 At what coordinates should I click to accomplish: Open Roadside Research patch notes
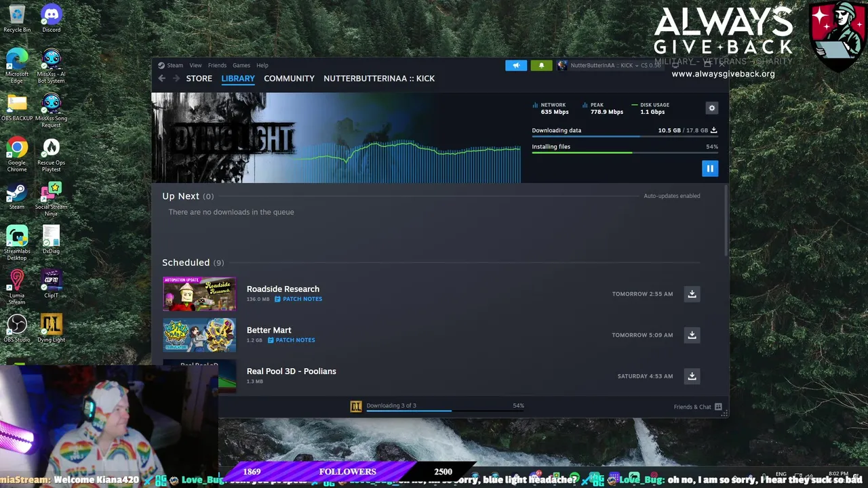point(298,299)
